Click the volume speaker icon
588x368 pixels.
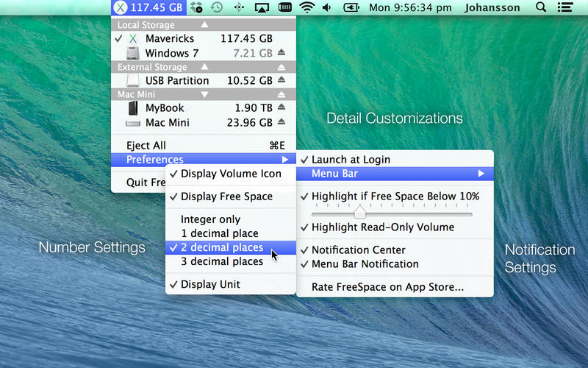coord(326,8)
